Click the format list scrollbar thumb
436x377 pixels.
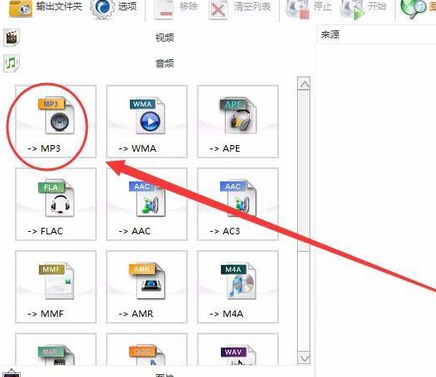click(304, 171)
